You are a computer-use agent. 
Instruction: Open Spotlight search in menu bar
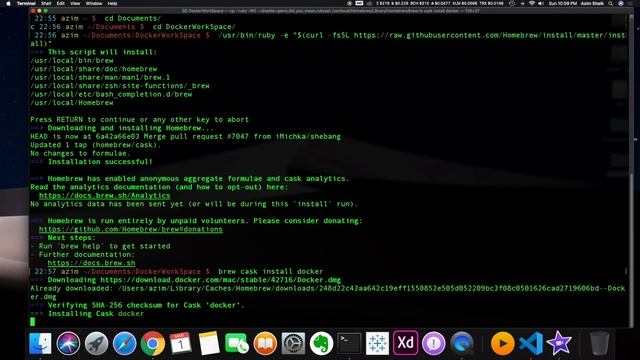611,3
